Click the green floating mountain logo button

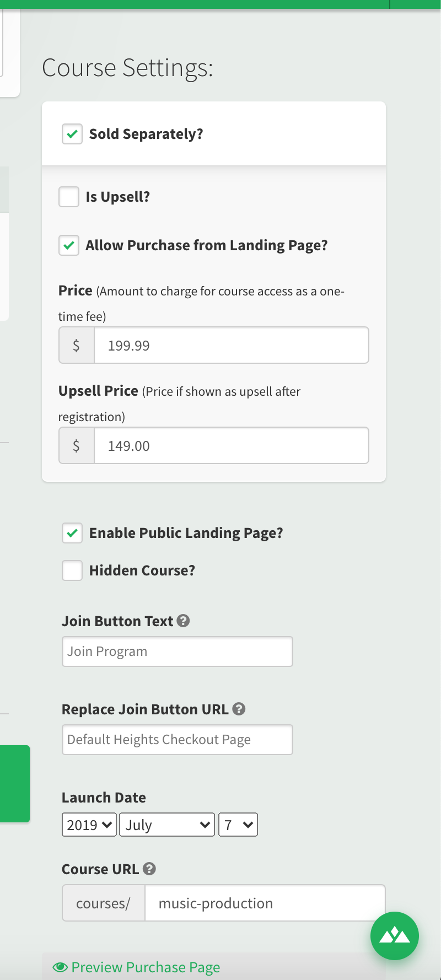pyautogui.click(x=395, y=935)
